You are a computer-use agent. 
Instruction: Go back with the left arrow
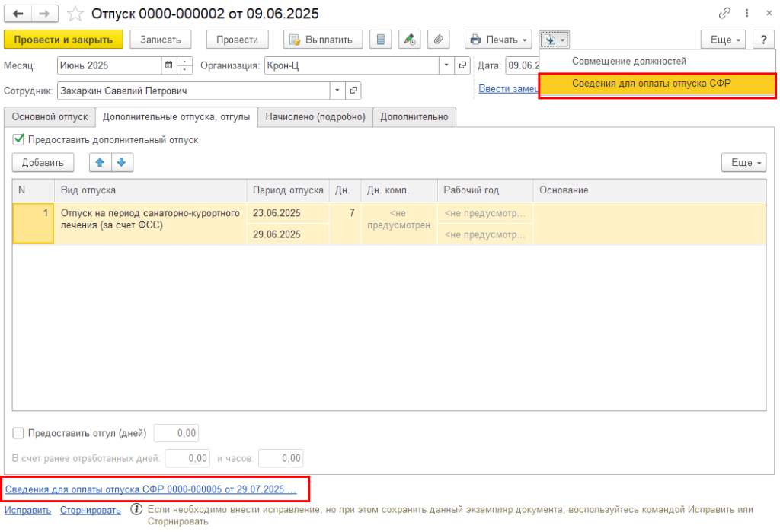[x=18, y=14]
